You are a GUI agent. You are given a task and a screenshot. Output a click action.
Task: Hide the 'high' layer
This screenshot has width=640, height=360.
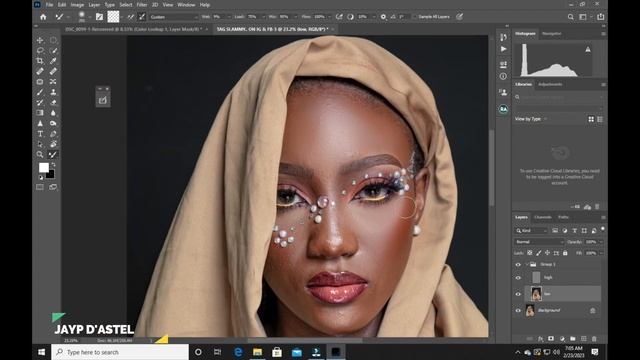coord(518,278)
